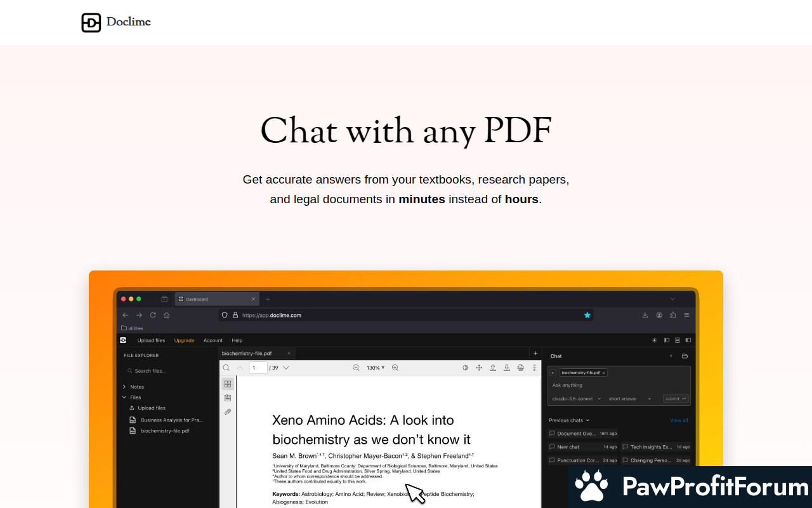This screenshot has width=812, height=508.
Task: Click the zoom in magnifier icon
Action: pos(395,368)
